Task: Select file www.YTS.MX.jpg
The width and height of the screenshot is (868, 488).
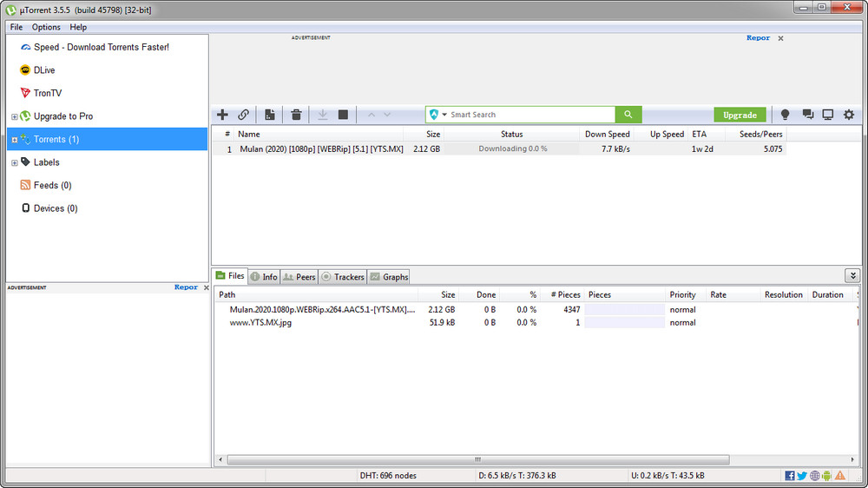Action: pyautogui.click(x=260, y=322)
